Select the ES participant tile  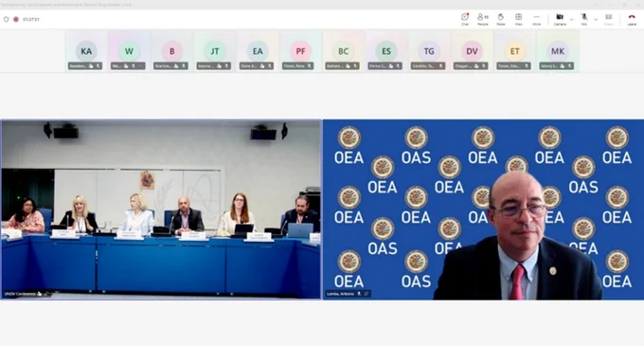pyautogui.click(x=386, y=51)
